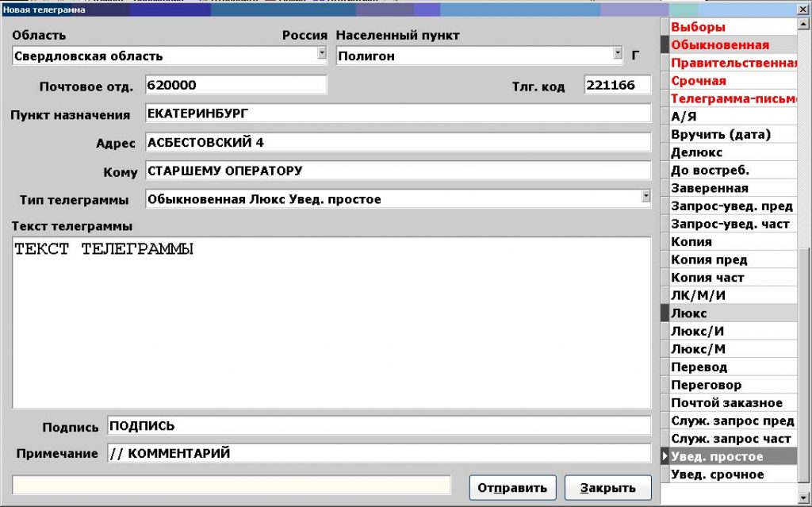Open the Область dropdown list

[x=322, y=54]
